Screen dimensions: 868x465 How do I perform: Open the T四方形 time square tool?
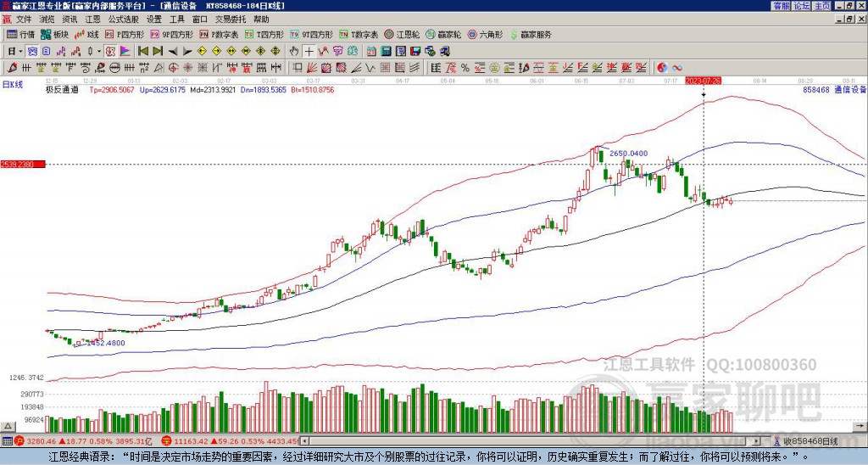(x=264, y=34)
